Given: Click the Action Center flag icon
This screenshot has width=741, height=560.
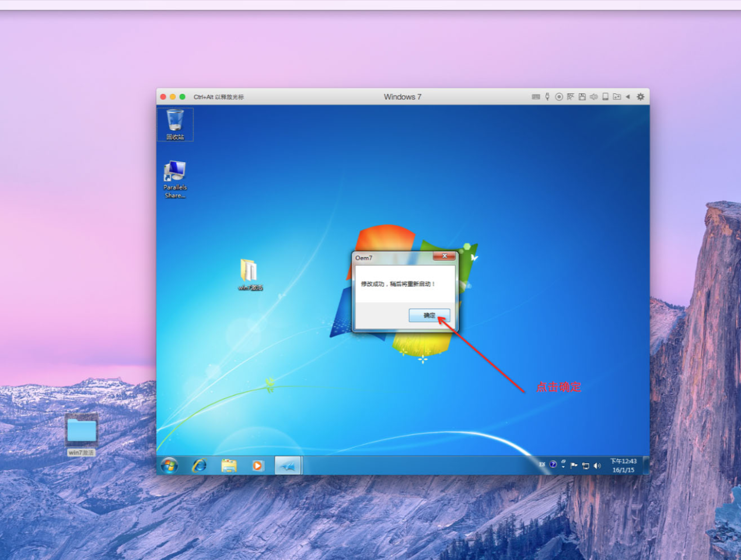Looking at the screenshot, I should [574, 466].
